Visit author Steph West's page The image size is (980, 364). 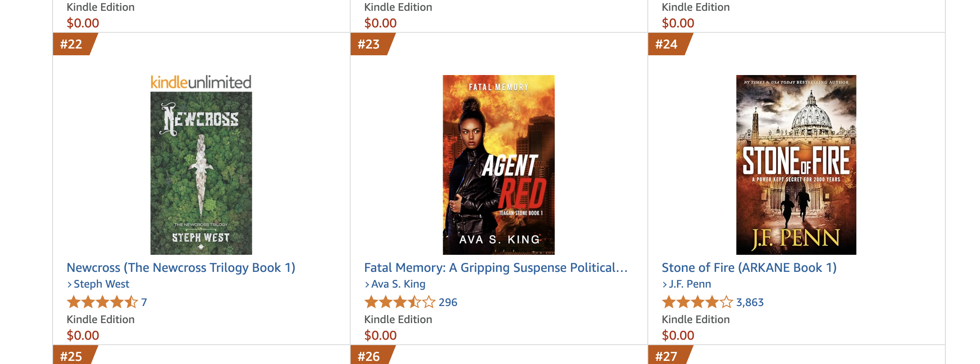pos(101,284)
